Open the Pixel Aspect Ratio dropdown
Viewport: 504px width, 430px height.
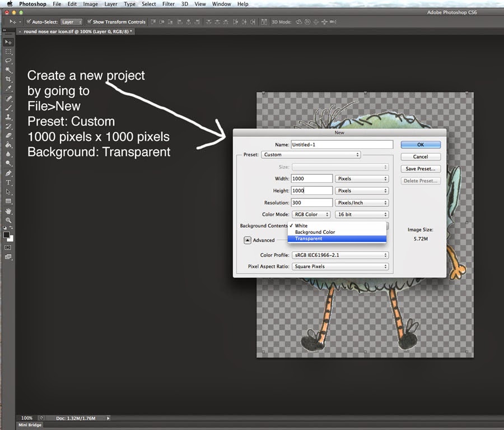coord(340,266)
